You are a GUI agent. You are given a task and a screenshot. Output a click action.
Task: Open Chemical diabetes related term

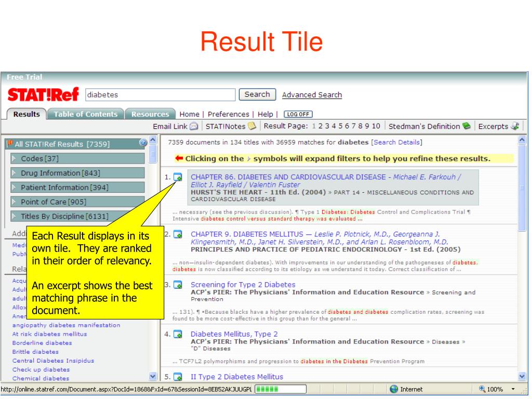41,378
